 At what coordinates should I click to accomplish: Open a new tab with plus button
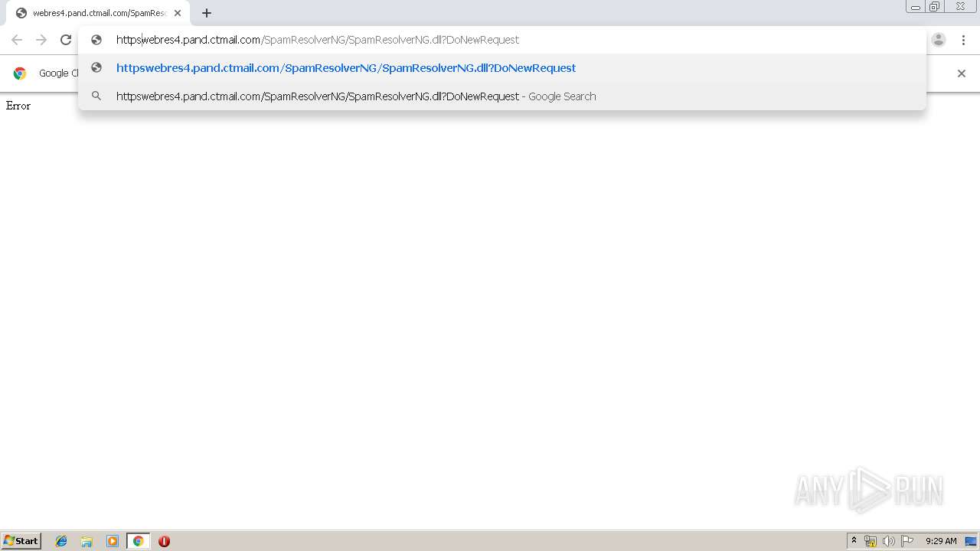click(207, 13)
